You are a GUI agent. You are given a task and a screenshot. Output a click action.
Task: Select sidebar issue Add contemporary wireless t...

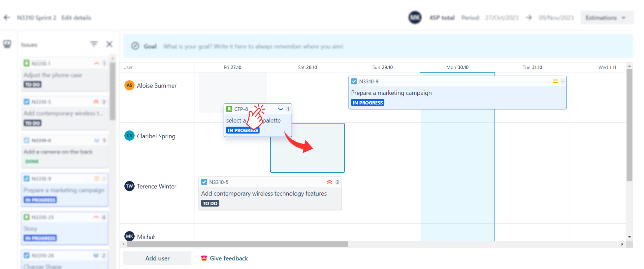pos(65,113)
